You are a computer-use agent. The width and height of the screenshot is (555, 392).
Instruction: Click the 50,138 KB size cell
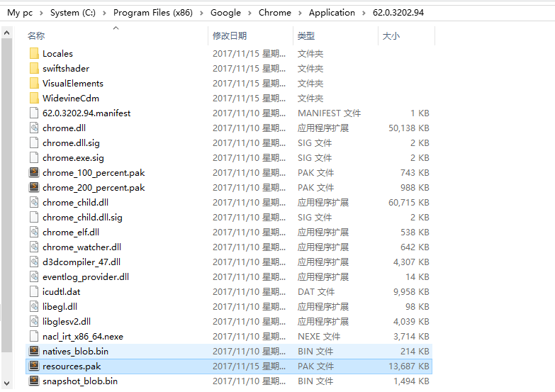tap(409, 128)
